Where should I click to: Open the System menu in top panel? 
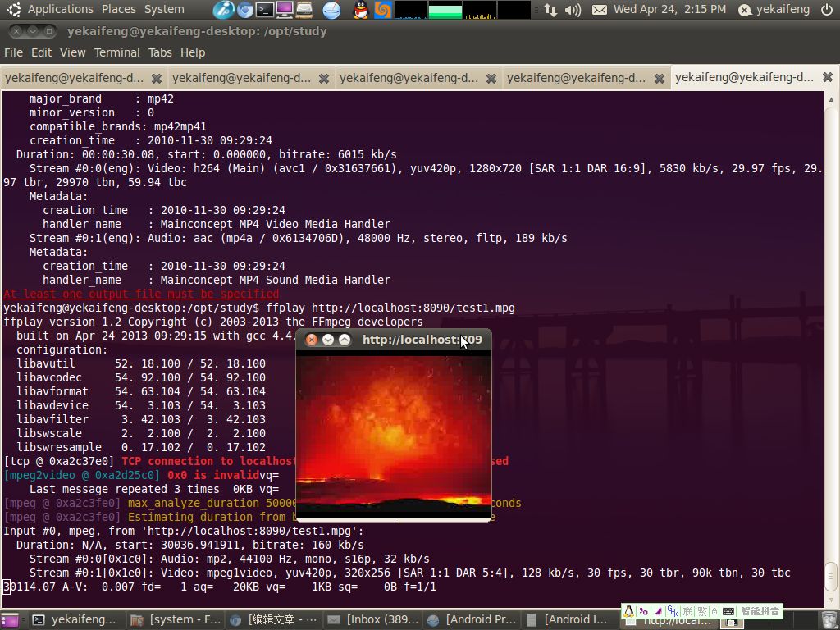tap(164, 9)
